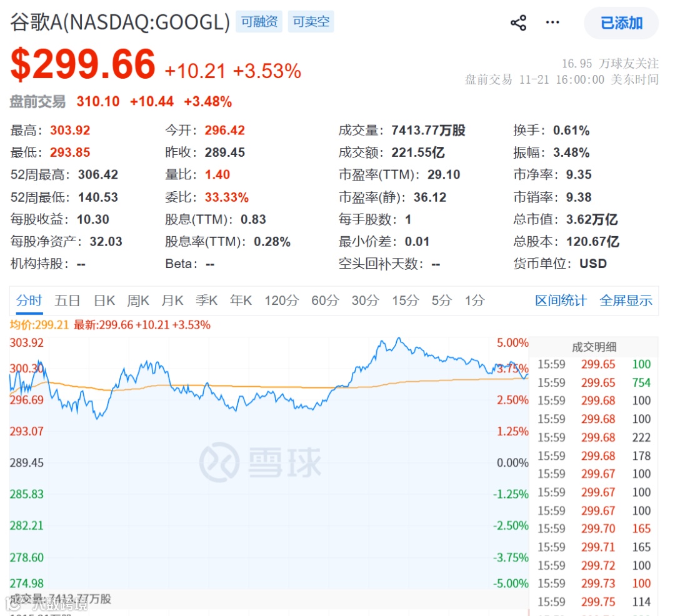Click the trade row priced 299.71
This screenshot has width=675, height=616.
594,547
